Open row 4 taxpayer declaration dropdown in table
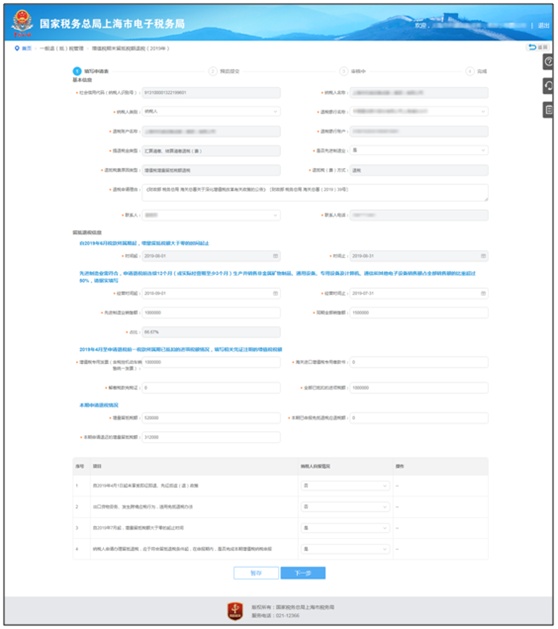558x629 pixels. 345,548
